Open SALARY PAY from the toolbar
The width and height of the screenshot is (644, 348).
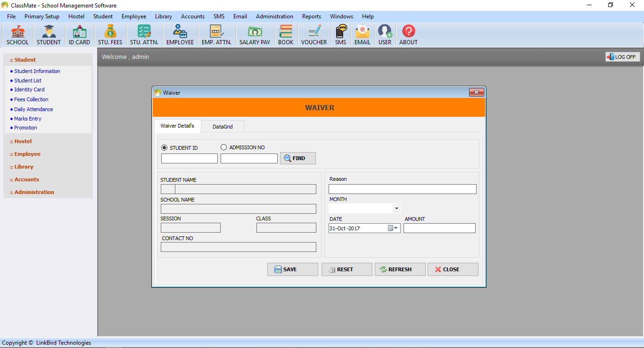pyautogui.click(x=255, y=34)
